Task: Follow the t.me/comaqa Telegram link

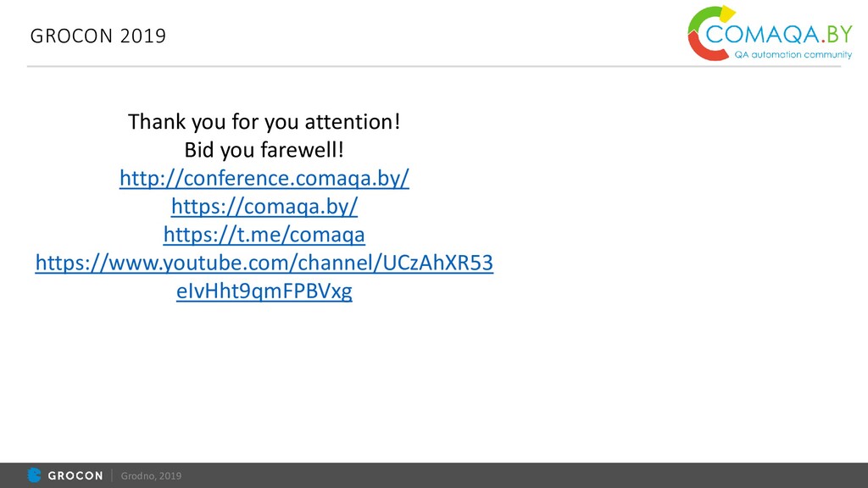Action: (x=264, y=235)
